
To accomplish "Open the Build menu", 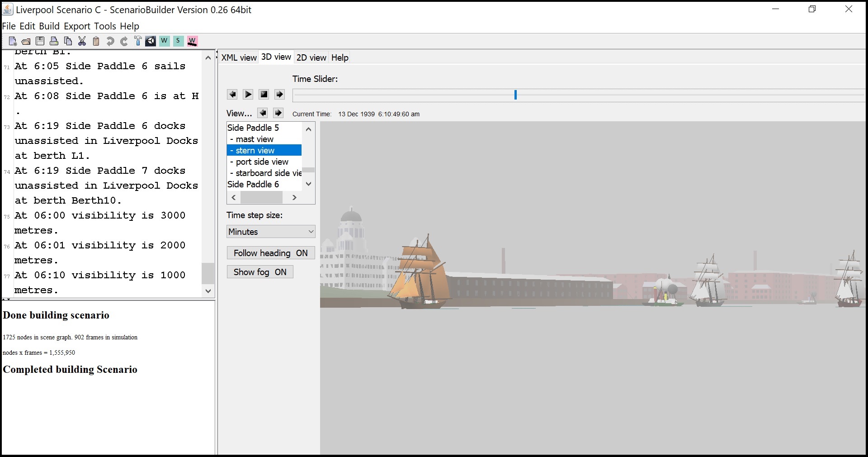I will point(49,26).
